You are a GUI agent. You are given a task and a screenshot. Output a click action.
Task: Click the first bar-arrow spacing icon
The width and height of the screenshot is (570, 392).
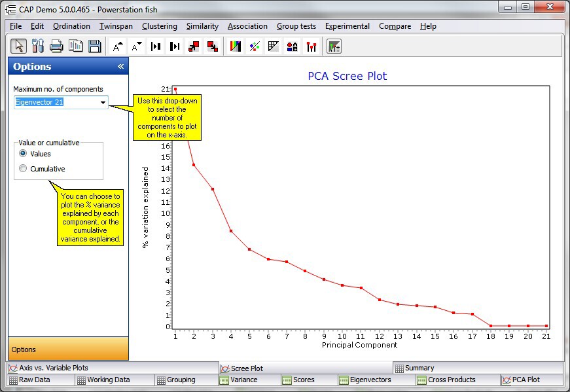[156, 46]
